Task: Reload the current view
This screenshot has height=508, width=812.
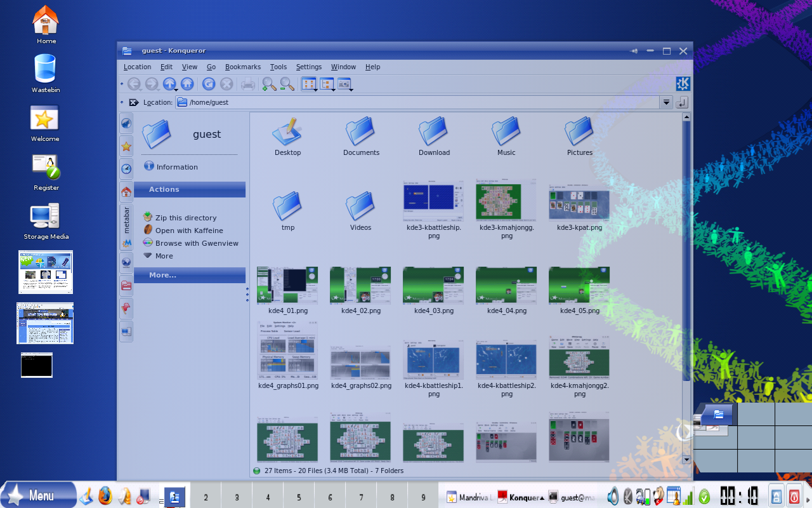Action: 209,84
